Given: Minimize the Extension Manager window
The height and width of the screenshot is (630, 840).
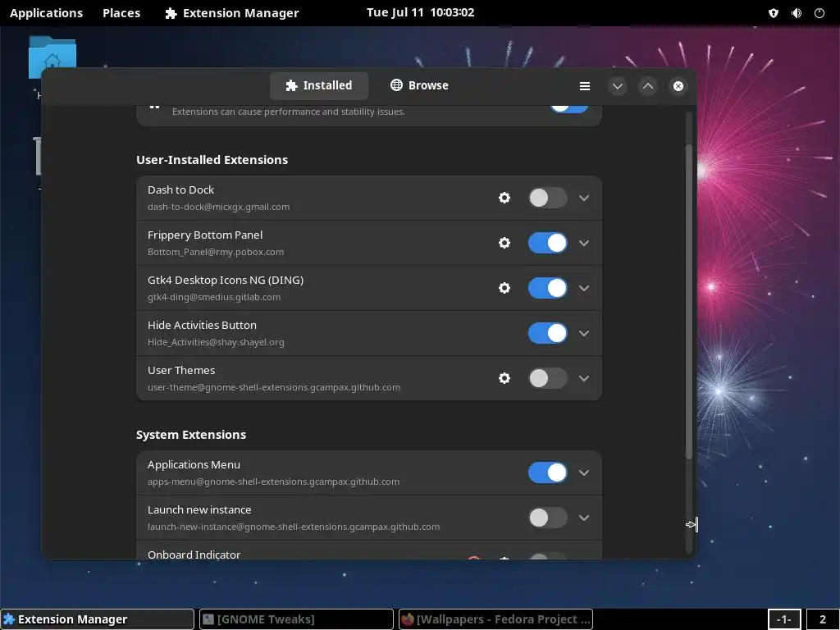Looking at the screenshot, I should point(617,85).
